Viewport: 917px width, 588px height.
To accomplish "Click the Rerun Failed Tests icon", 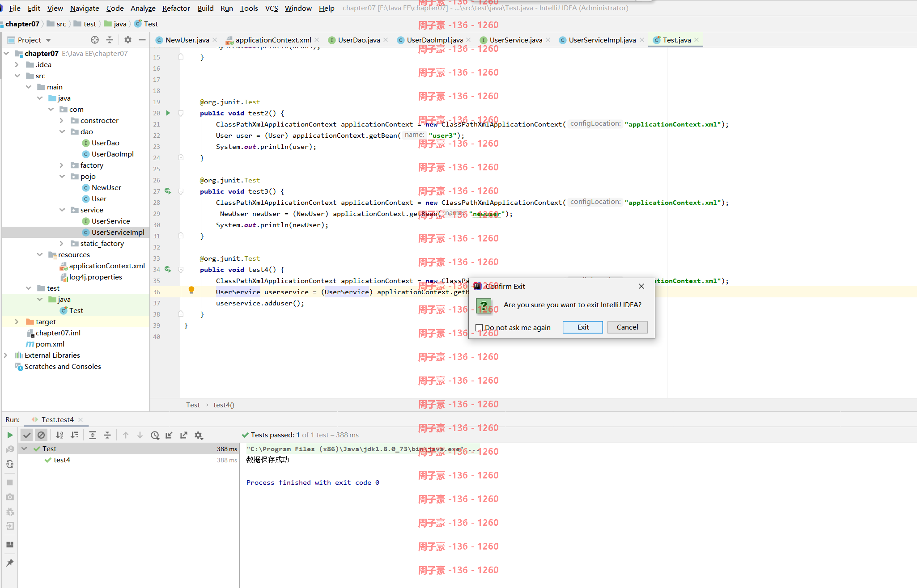I will [x=10, y=449].
